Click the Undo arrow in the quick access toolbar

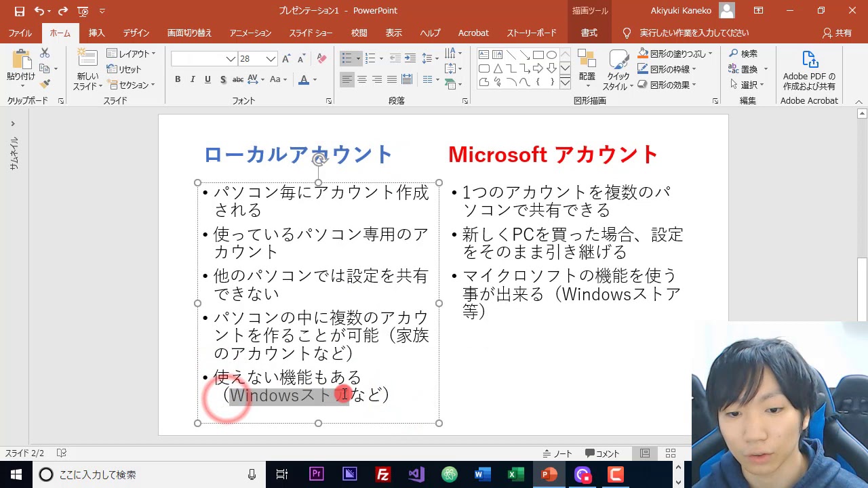pyautogui.click(x=39, y=11)
